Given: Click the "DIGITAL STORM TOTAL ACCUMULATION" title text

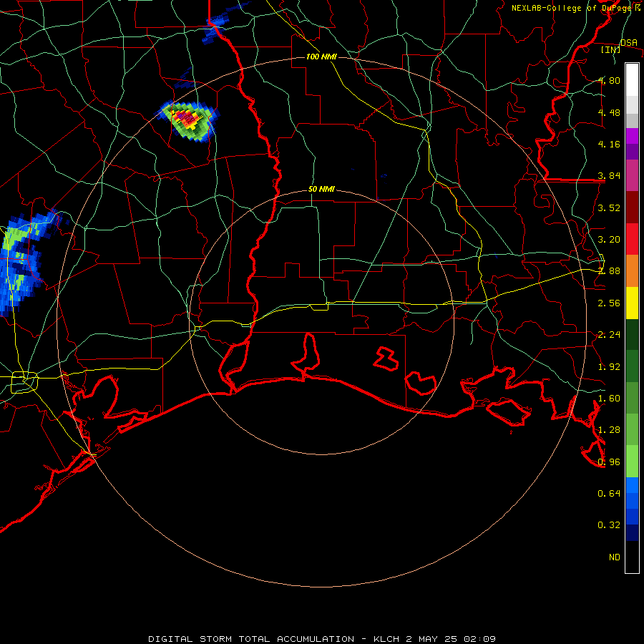Looking at the screenshot, I should 251,639.
